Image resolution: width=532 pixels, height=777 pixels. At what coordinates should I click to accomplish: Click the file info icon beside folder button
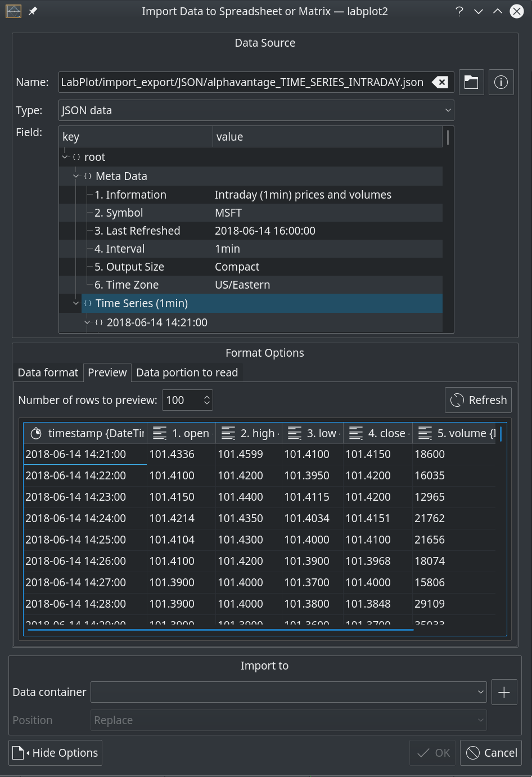coord(501,82)
